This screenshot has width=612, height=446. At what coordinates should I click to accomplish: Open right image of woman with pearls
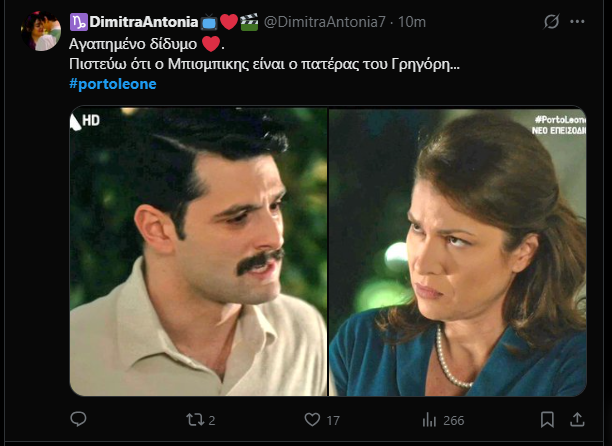[x=458, y=251]
